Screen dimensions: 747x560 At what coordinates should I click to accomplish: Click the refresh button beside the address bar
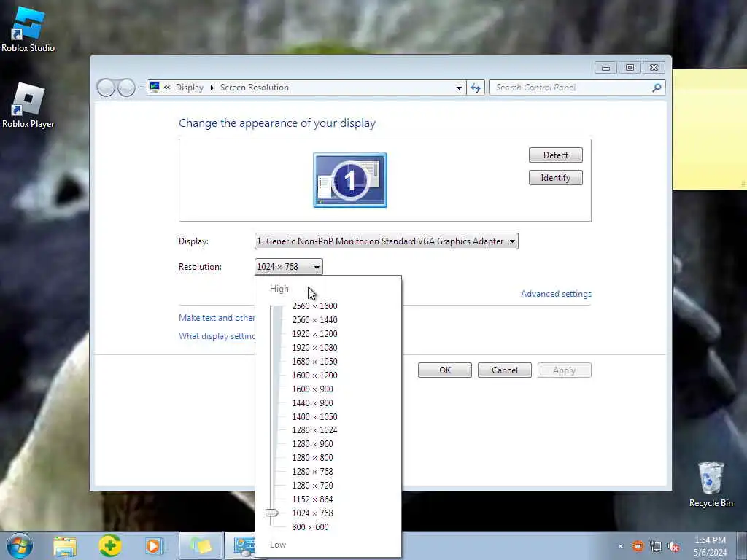(x=476, y=87)
